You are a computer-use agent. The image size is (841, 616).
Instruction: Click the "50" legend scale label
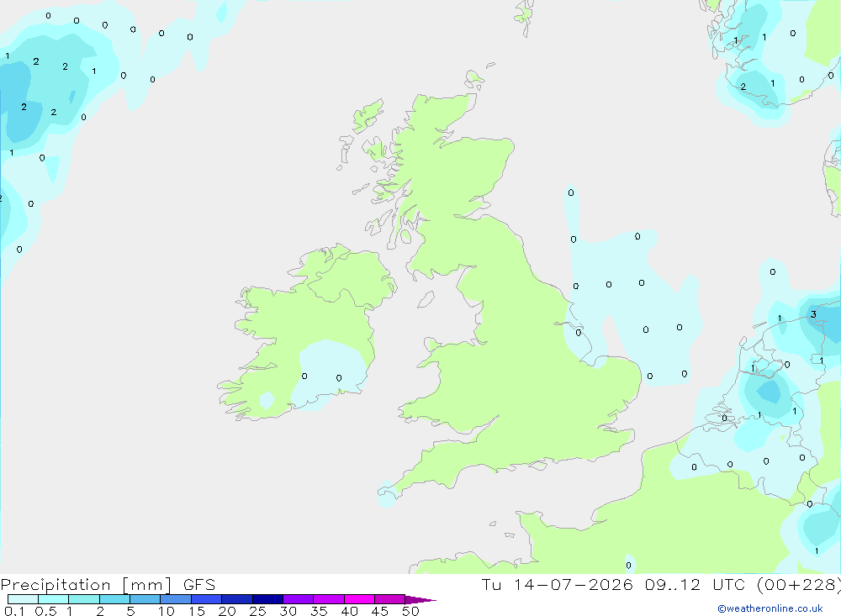[x=411, y=611]
